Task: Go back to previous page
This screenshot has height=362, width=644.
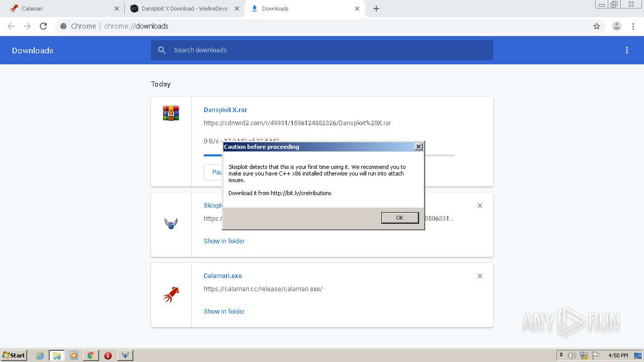Action: pyautogui.click(x=11, y=26)
